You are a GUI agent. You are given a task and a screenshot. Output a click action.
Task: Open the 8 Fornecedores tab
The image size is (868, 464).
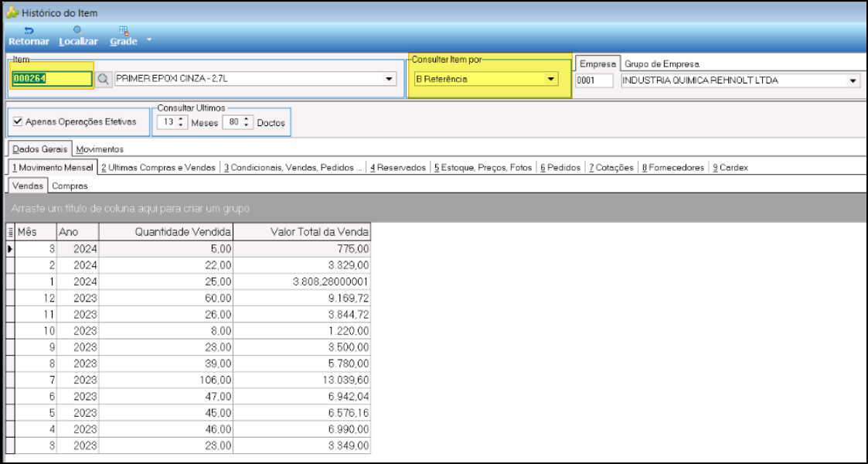click(672, 167)
